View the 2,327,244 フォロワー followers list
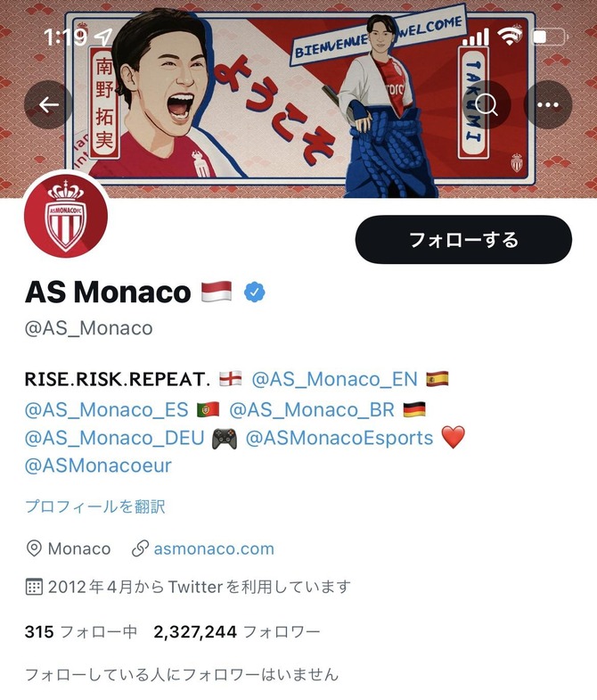Viewport: 597px width, 700px height. click(x=237, y=631)
